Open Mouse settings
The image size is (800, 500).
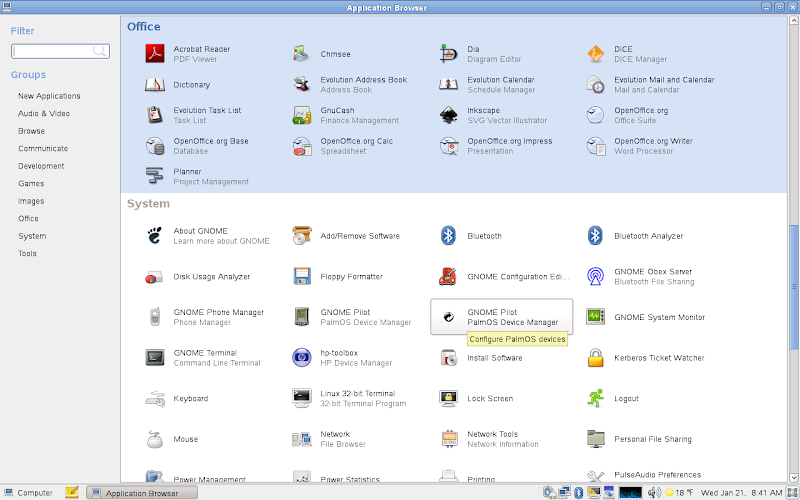171,439
